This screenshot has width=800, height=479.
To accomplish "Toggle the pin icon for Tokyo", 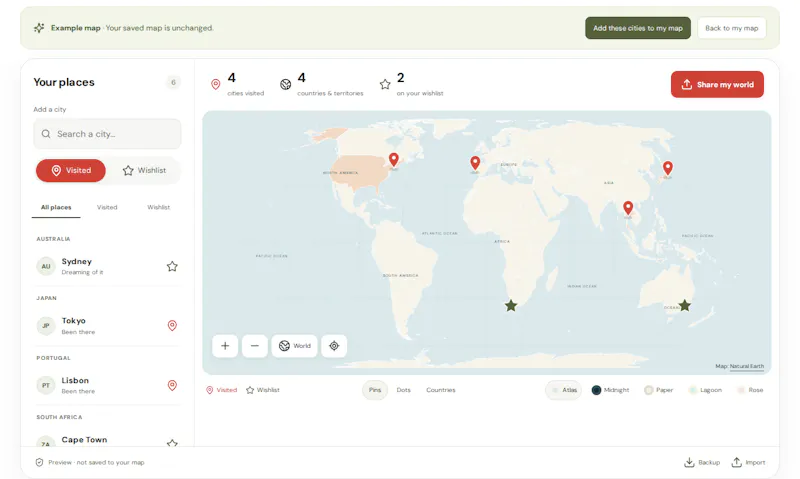I will 172,325.
